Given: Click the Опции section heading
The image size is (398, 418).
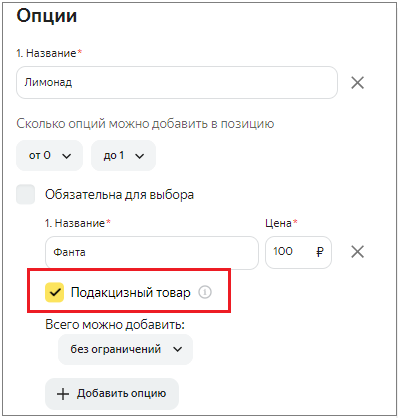Looking at the screenshot, I should pyautogui.click(x=47, y=16).
